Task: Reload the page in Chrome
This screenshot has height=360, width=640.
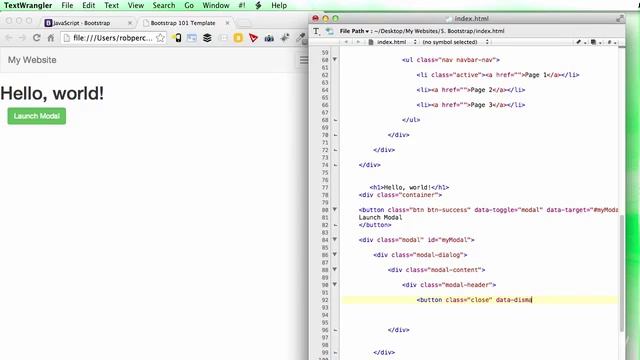Action: click(36, 38)
